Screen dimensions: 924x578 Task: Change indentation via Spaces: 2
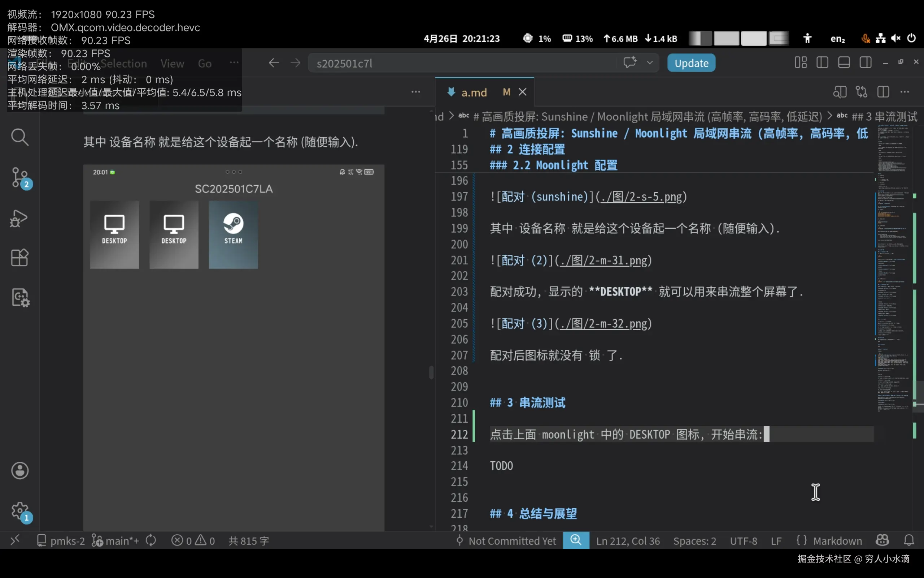[x=694, y=541]
